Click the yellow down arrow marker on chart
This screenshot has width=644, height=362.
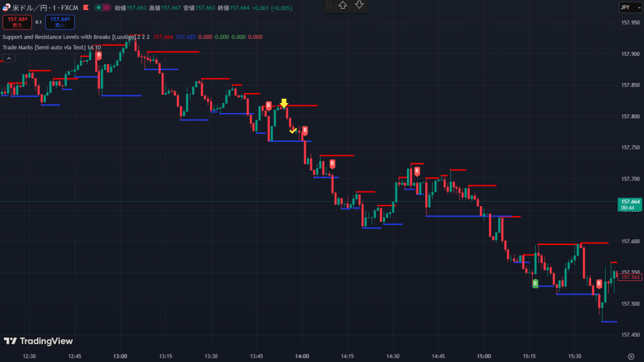pos(284,103)
